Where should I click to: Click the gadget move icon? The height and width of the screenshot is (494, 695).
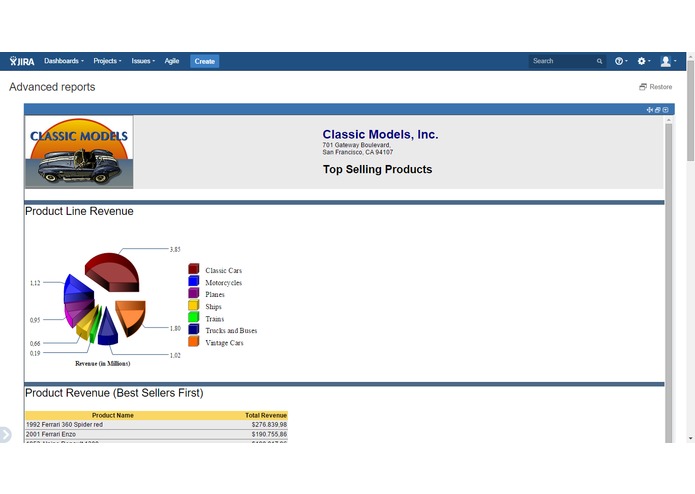tap(650, 110)
